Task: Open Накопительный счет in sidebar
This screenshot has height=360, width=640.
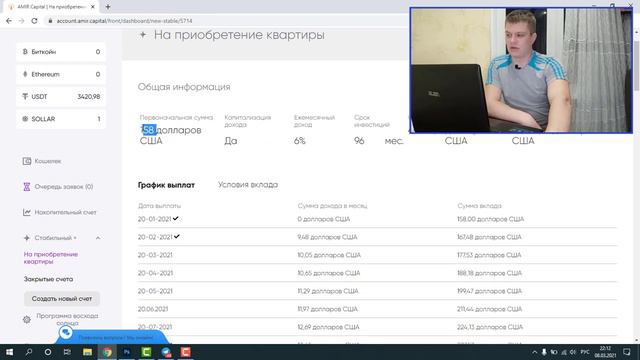Action: (x=65, y=212)
